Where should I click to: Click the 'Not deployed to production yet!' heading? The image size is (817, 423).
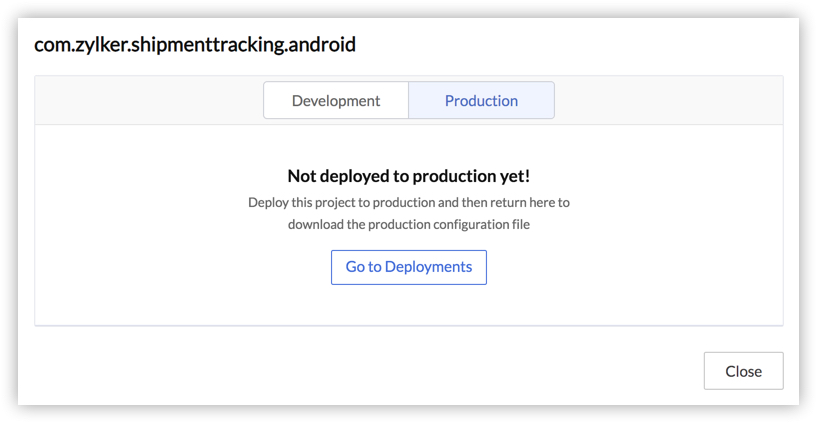(408, 176)
